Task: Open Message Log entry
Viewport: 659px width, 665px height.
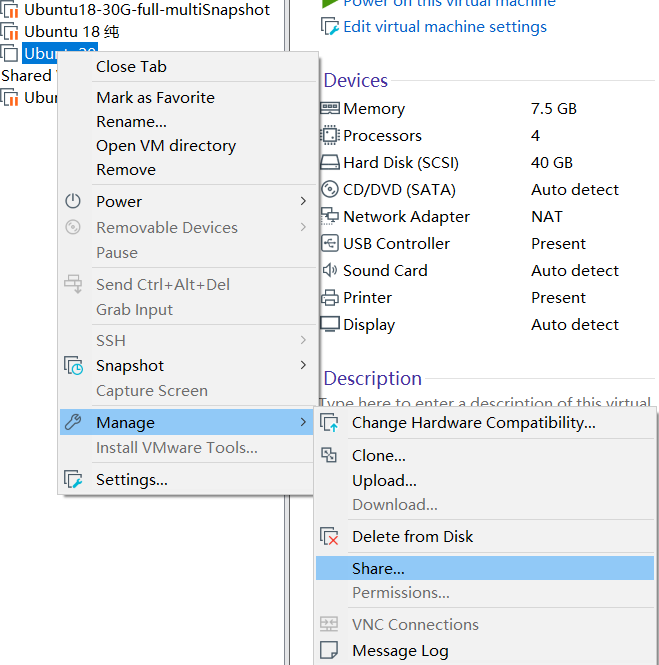Action: (x=485, y=651)
